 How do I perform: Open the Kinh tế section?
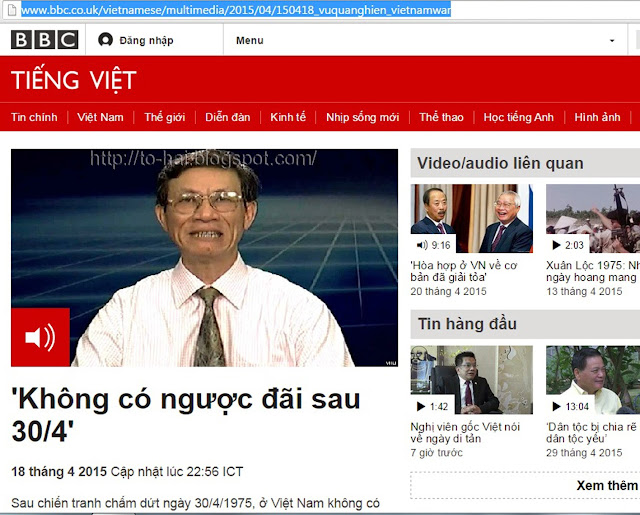[x=288, y=117]
